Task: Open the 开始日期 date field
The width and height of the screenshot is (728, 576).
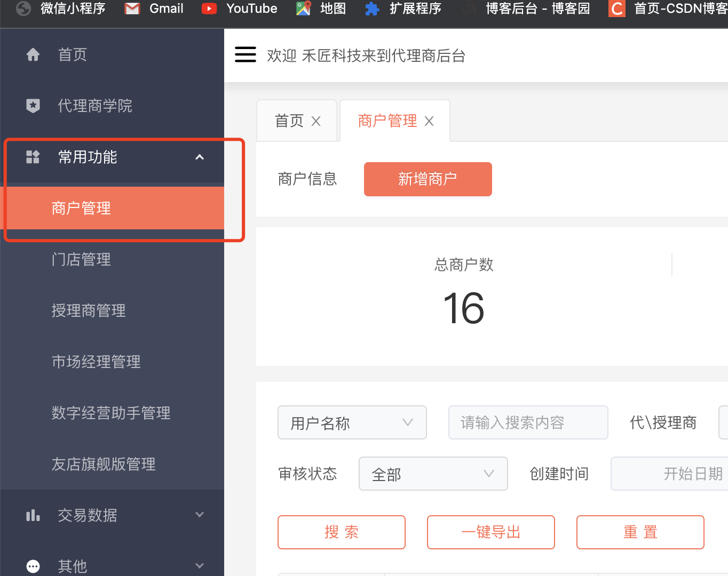Action: (670, 474)
